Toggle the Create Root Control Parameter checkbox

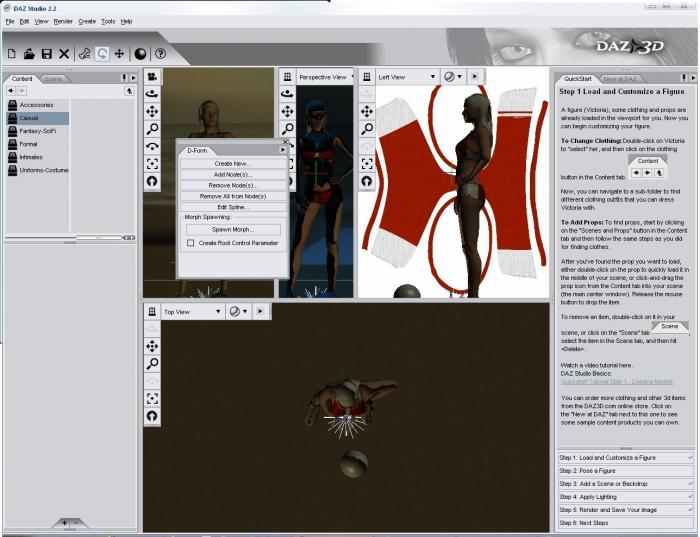191,243
